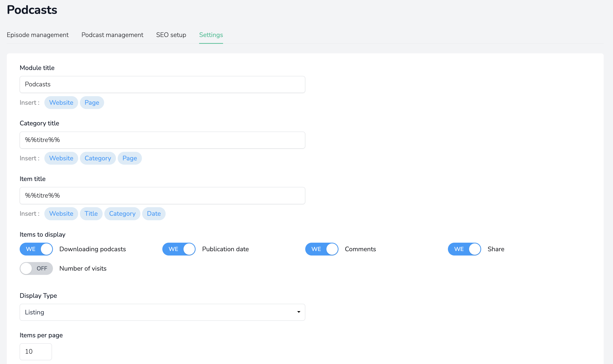Click the Category title label
613x364 pixels.
click(39, 123)
